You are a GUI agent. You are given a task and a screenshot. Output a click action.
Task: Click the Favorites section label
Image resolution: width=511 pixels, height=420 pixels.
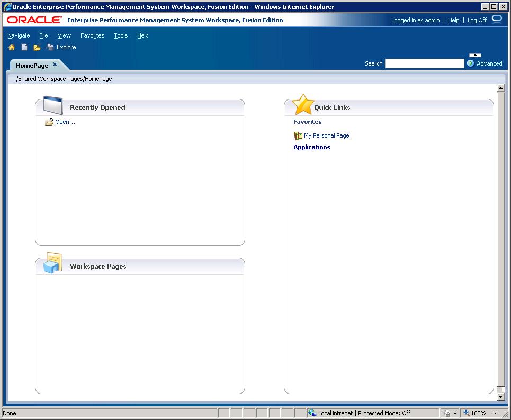click(307, 122)
